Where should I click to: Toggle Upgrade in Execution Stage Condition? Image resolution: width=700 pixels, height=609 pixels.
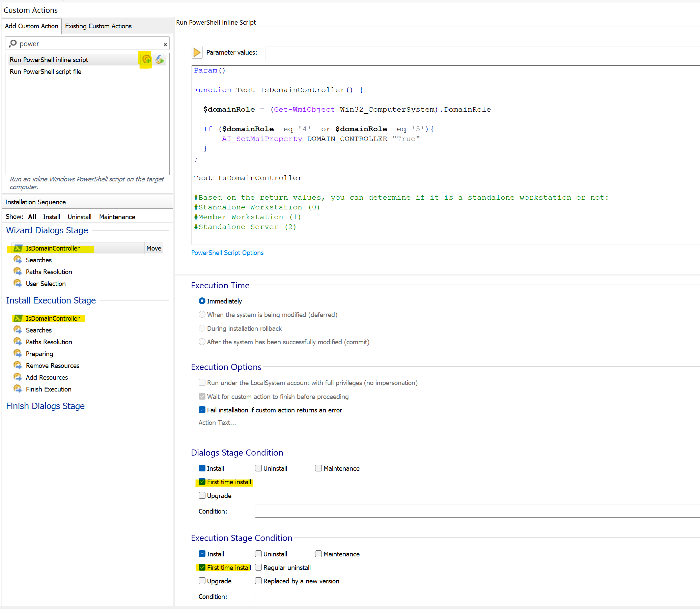click(x=202, y=581)
